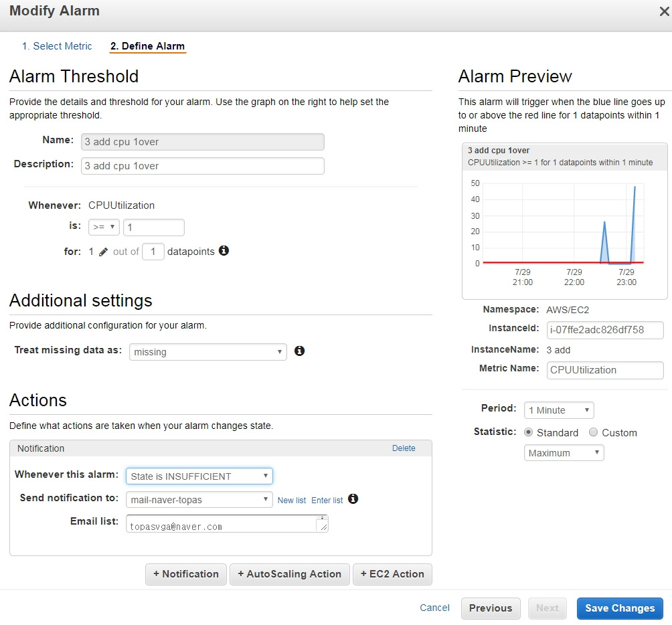Click the info icon next to Enter list
The width and height of the screenshot is (672, 625).
pyautogui.click(x=353, y=499)
